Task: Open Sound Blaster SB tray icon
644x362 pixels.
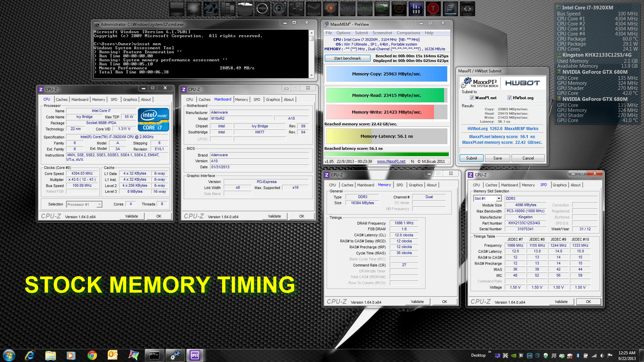Action: click(x=530, y=356)
